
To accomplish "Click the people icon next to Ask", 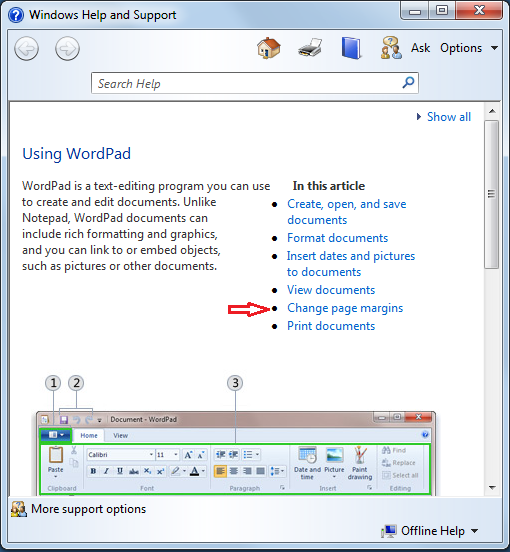I will click(391, 48).
